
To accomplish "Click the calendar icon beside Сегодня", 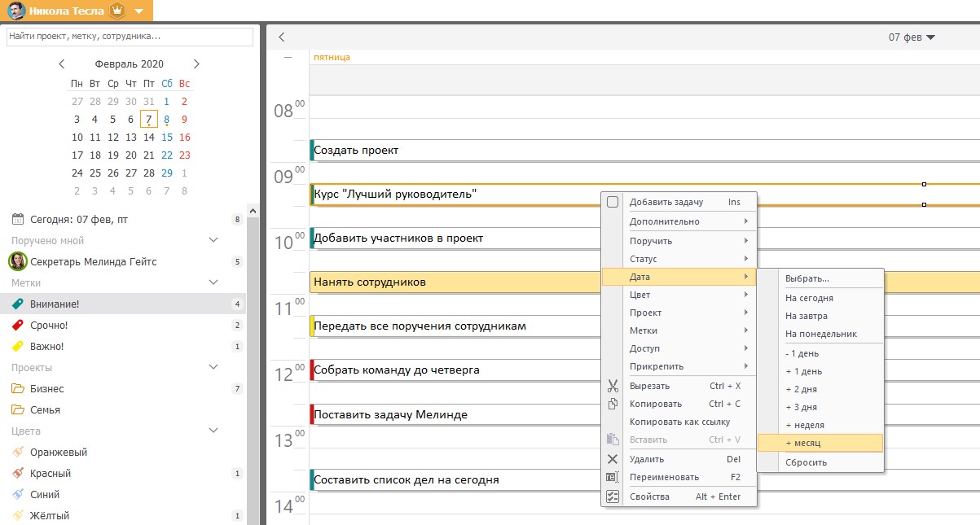I will pyautogui.click(x=17, y=220).
